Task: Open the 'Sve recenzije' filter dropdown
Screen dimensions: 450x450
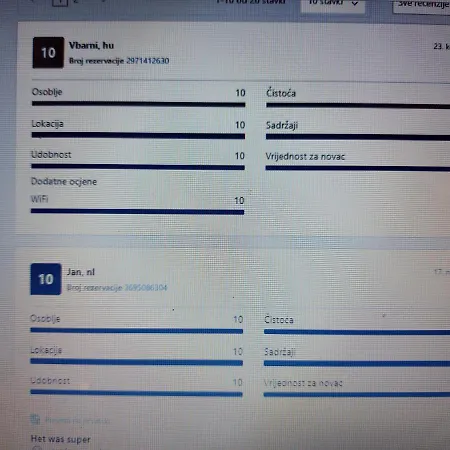Action: 422,5
